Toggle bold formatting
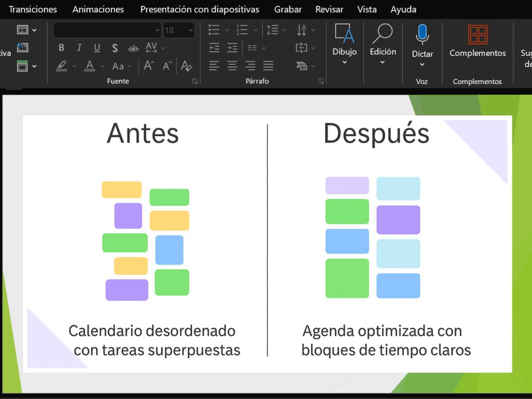The height and width of the screenshot is (399, 532). click(61, 47)
